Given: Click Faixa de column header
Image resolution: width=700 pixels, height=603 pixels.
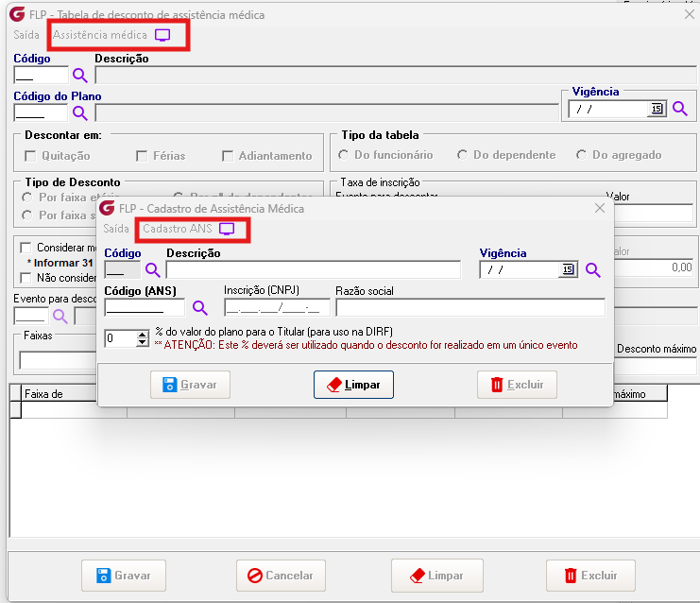Looking at the screenshot, I should coord(58,394).
